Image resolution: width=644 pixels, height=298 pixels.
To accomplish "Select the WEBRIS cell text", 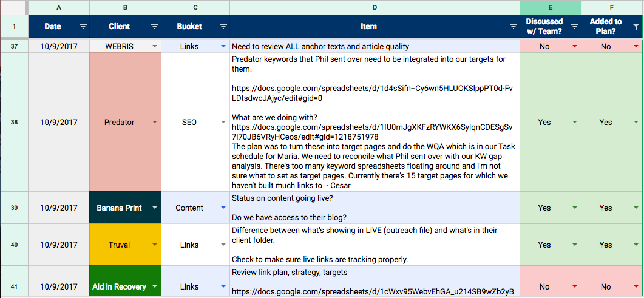I will (119, 46).
